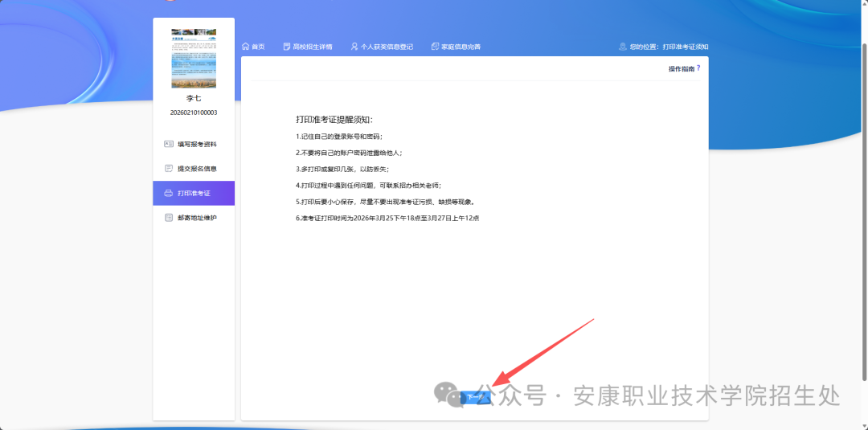This screenshot has width=868, height=430.
Task: Open the 操作指南 help link
Action: (681, 69)
